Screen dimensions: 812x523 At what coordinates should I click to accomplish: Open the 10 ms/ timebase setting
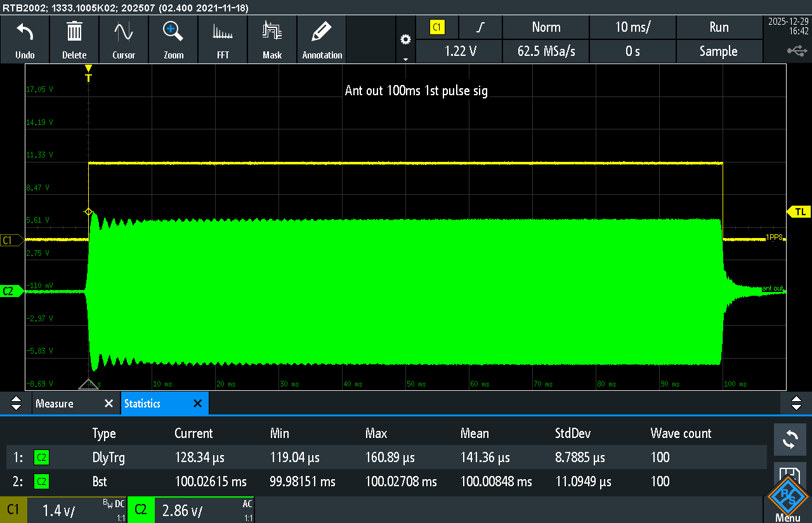pos(632,27)
